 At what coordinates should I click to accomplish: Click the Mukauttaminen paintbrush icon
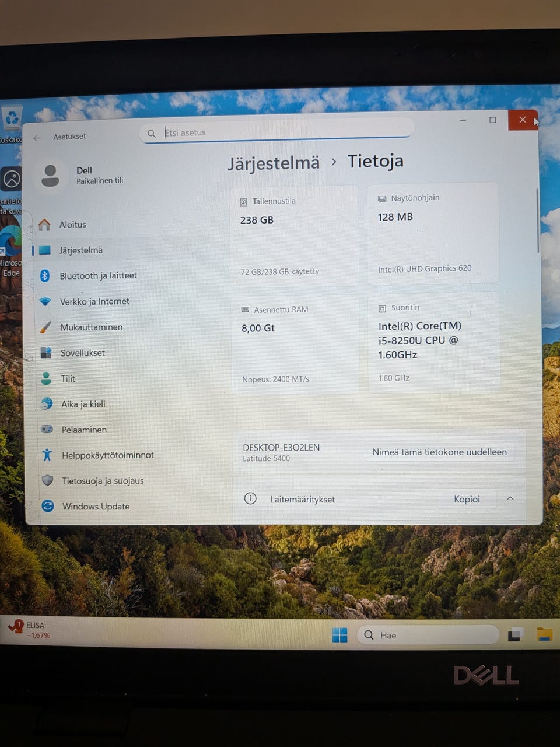(45, 327)
